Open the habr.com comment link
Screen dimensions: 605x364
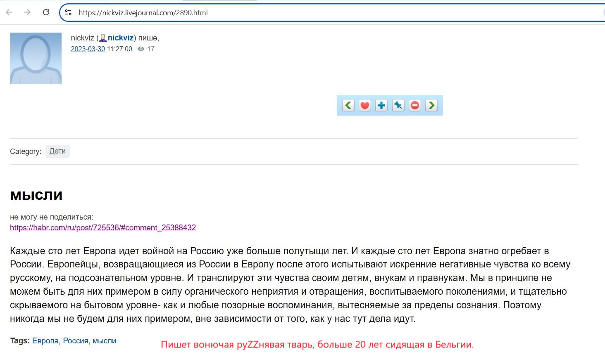(x=103, y=227)
